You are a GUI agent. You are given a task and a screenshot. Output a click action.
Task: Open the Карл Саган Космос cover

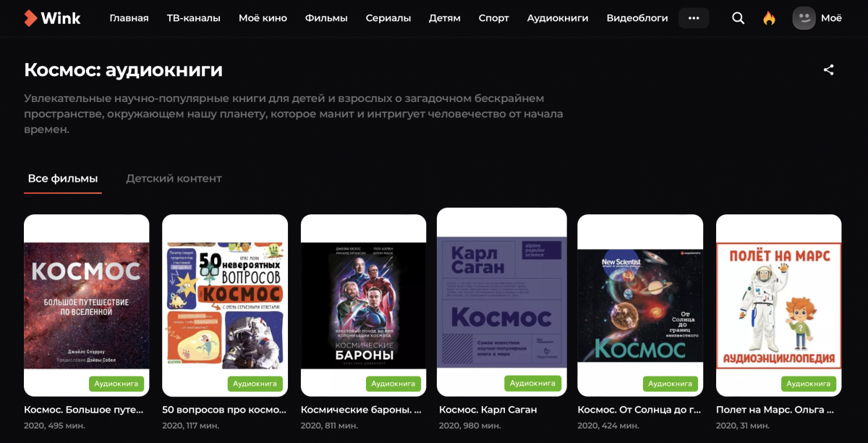(502, 302)
